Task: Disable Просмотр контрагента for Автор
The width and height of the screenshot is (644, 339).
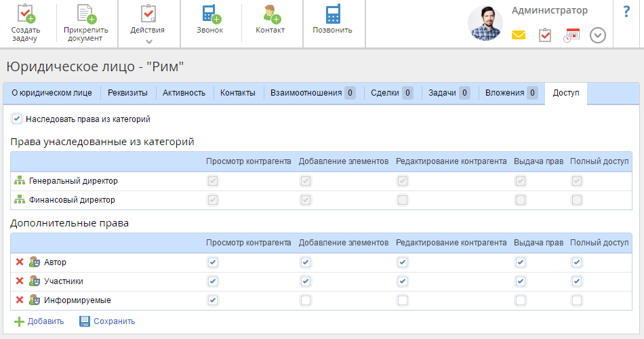Action: pos(213,262)
